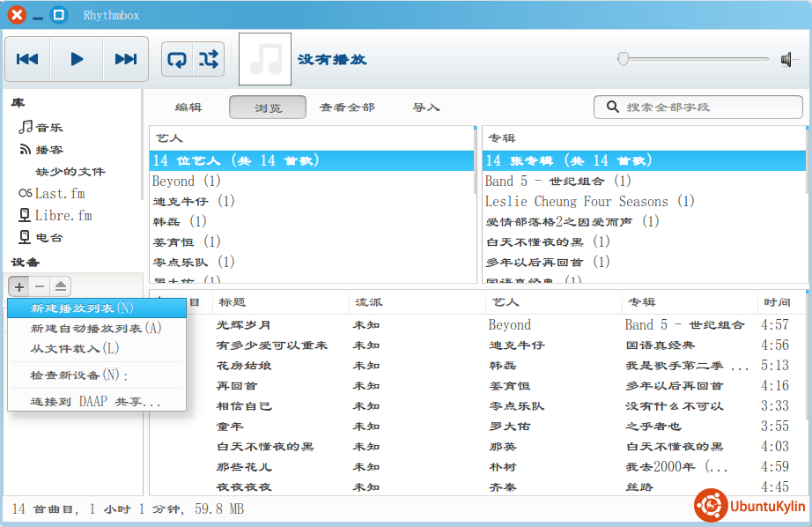Click the minus remove playlist icon

(x=40, y=286)
